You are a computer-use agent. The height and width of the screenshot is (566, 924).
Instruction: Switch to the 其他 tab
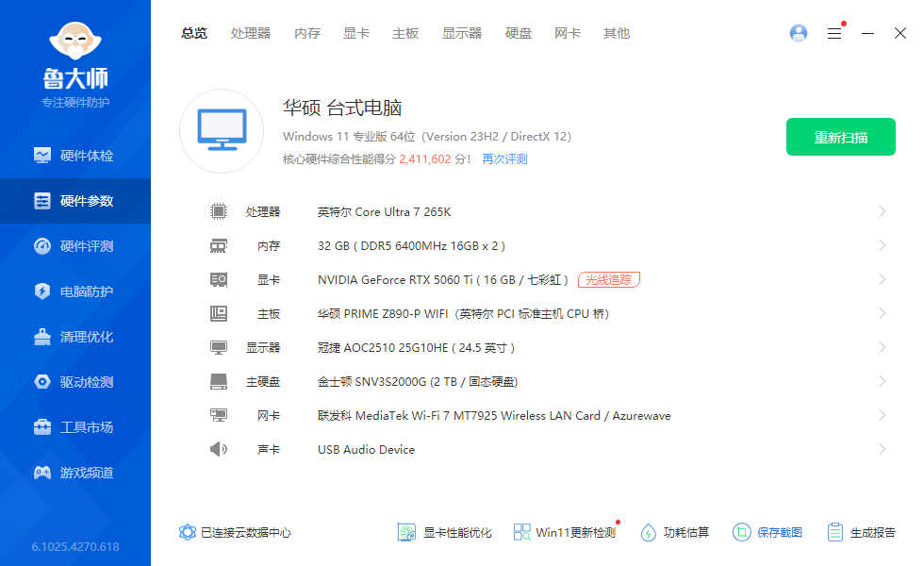pos(617,33)
